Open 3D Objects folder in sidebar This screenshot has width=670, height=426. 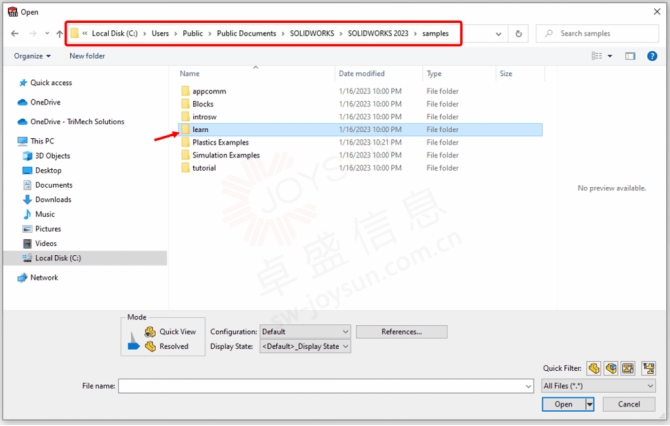pyautogui.click(x=52, y=156)
